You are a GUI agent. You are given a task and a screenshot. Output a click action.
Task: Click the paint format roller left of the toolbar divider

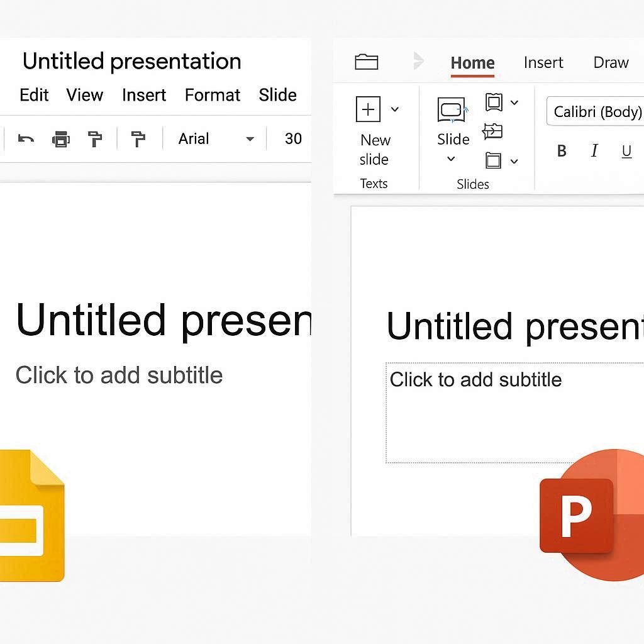(x=95, y=139)
